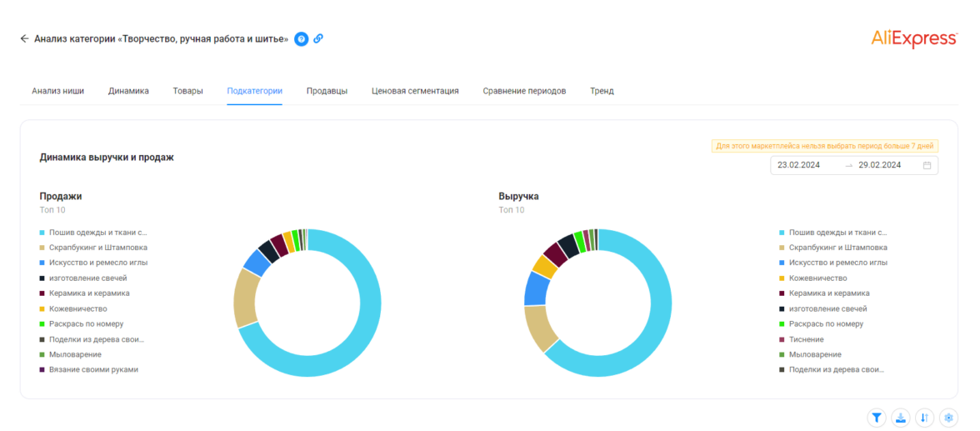Toggle Поделки из дерева in Продажи legend
Image resolution: width=980 pixels, height=431 pixels.
tap(92, 339)
